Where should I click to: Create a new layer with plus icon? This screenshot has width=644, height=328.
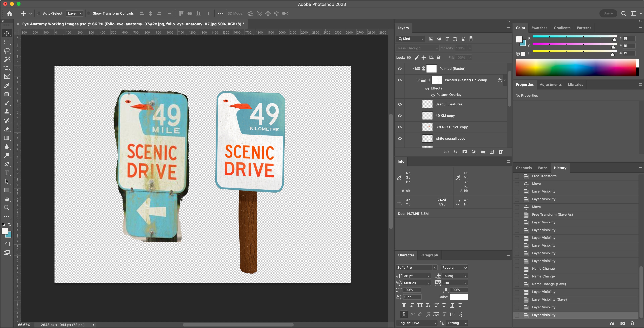coord(492,152)
